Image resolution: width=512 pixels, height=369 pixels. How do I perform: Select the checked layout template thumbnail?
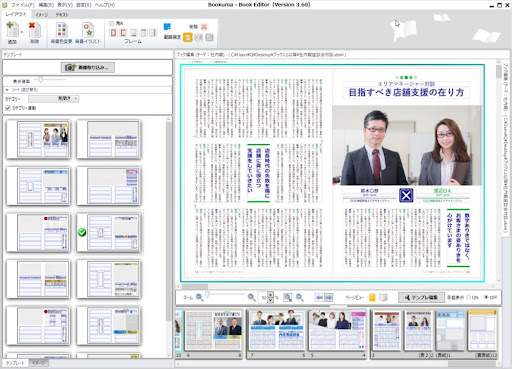(x=108, y=233)
